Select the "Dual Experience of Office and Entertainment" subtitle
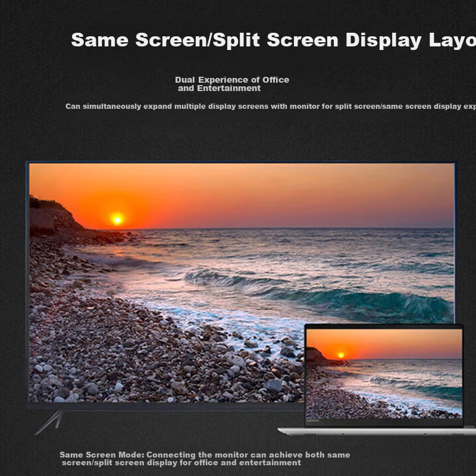Screen dimensions: 476x476 pos(232,84)
